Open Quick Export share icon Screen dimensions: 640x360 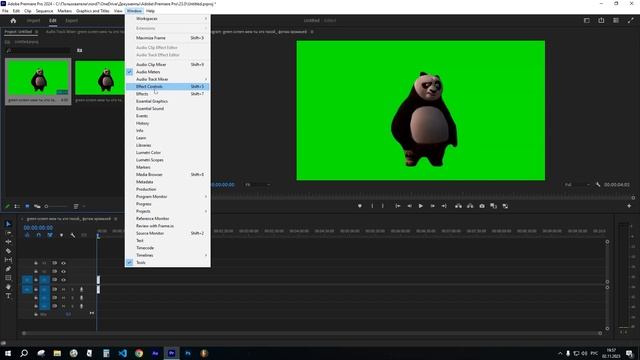tap(601, 20)
